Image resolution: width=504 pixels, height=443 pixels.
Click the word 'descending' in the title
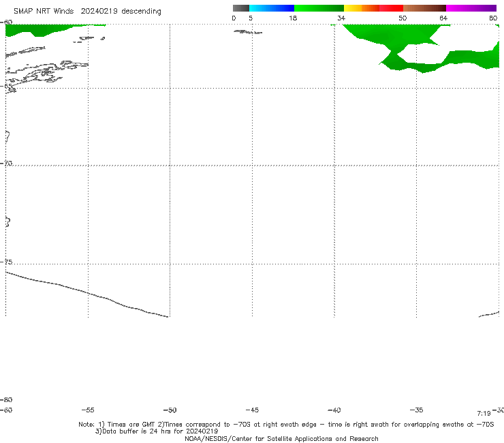tap(142, 12)
